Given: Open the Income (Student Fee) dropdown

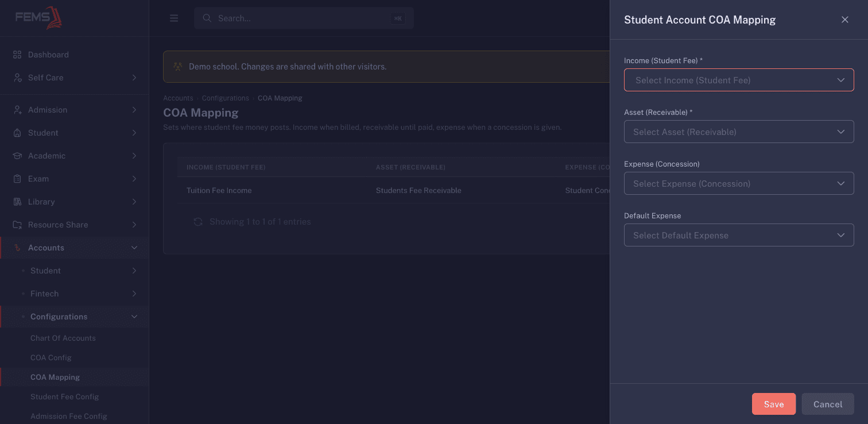Looking at the screenshot, I should (x=739, y=80).
